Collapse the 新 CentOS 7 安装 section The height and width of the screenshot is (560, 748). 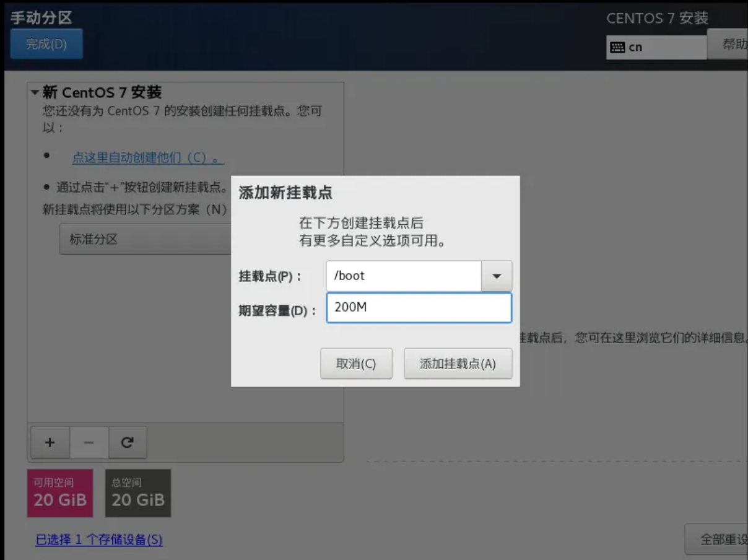pos(35,93)
